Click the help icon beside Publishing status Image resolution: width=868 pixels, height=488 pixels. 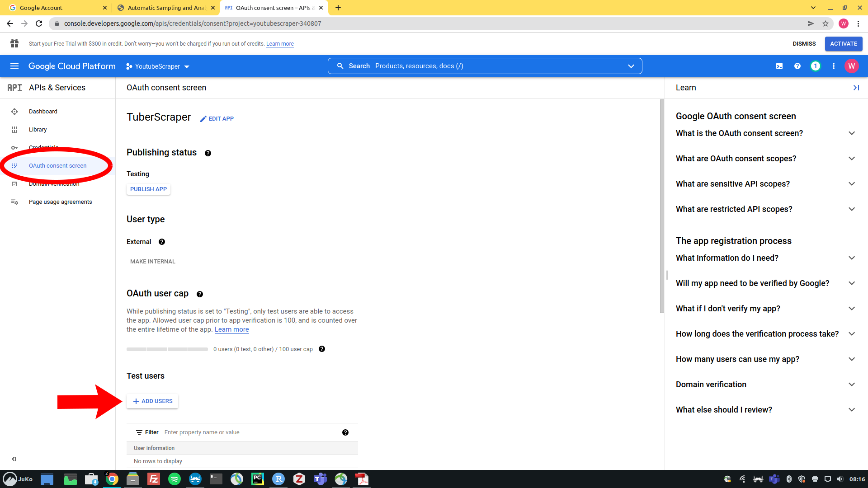tap(208, 153)
